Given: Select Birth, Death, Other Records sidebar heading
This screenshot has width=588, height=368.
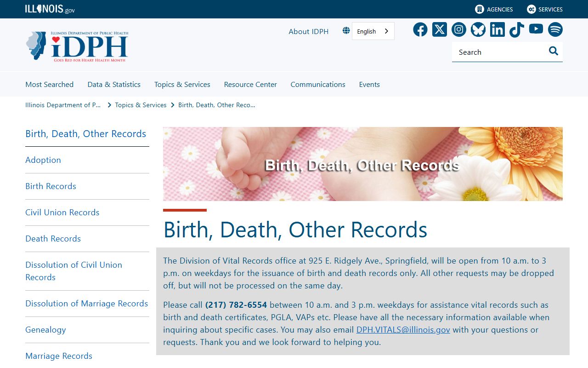Looking at the screenshot, I should pyautogui.click(x=86, y=134).
